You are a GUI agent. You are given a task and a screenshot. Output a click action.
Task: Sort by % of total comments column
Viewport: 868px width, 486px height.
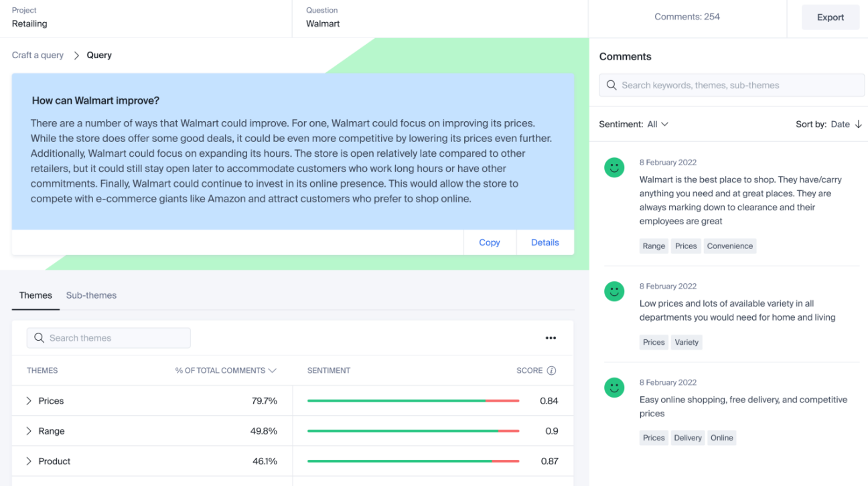[226, 370]
